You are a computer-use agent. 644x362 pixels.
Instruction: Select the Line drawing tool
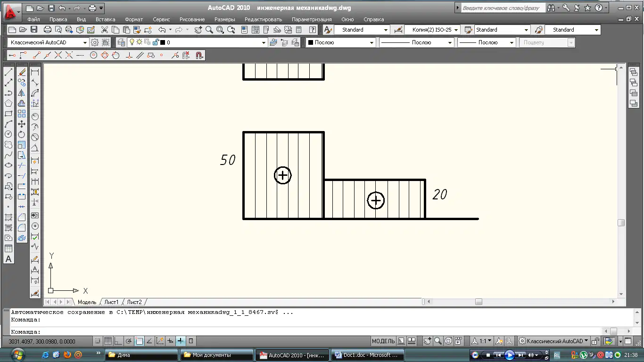pyautogui.click(x=8, y=72)
